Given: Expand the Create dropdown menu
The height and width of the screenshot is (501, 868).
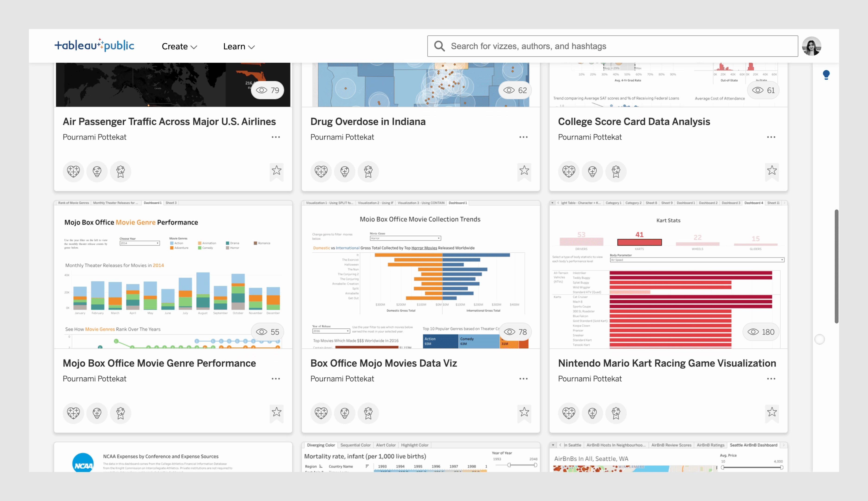Looking at the screenshot, I should [179, 46].
